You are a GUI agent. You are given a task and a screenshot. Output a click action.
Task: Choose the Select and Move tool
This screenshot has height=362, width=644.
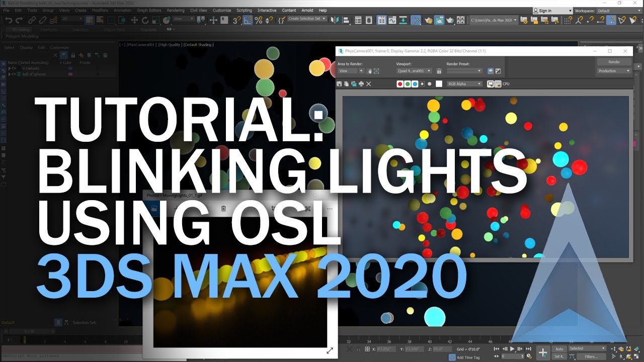click(x=134, y=20)
